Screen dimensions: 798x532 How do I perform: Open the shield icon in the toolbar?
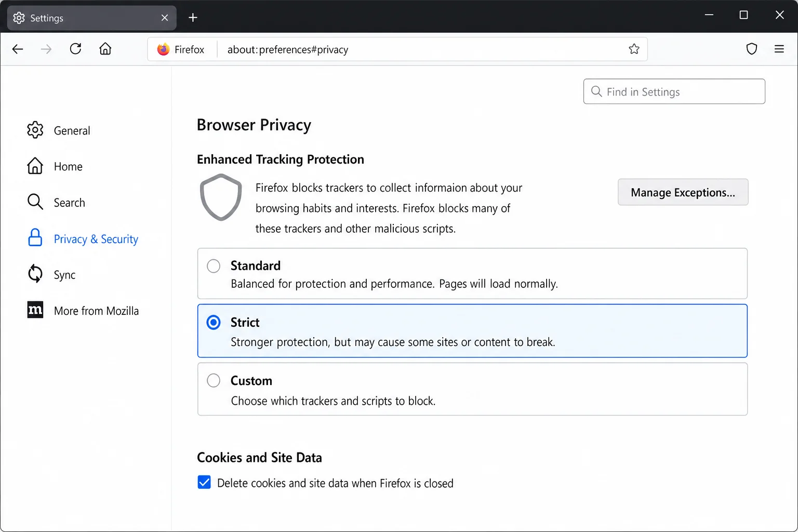(x=752, y=49)
